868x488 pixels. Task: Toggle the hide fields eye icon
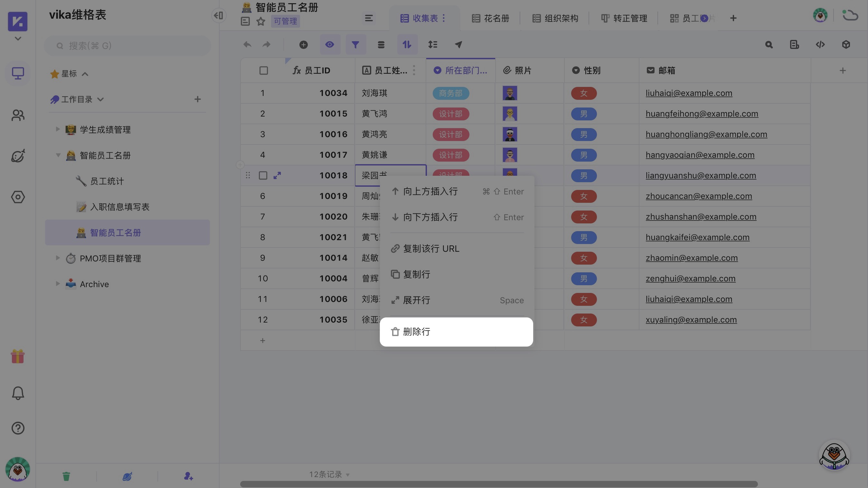pyautogui.click(x=330, y=44)
